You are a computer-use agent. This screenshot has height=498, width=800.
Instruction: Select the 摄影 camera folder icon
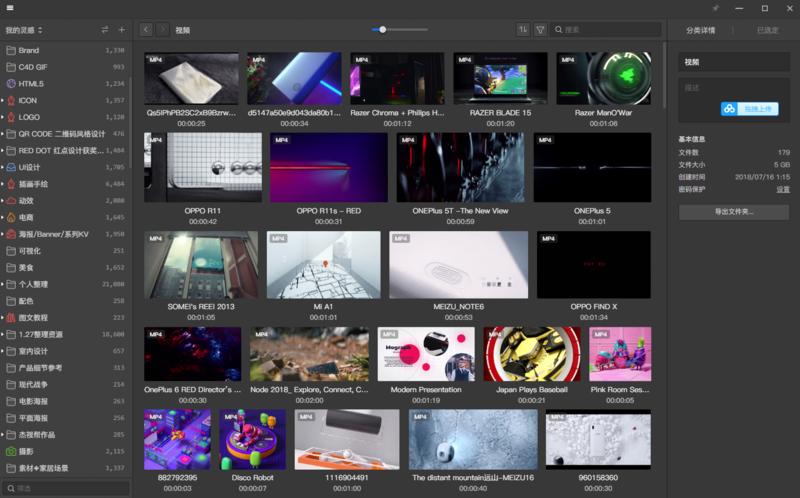click(x=11, y=452)
